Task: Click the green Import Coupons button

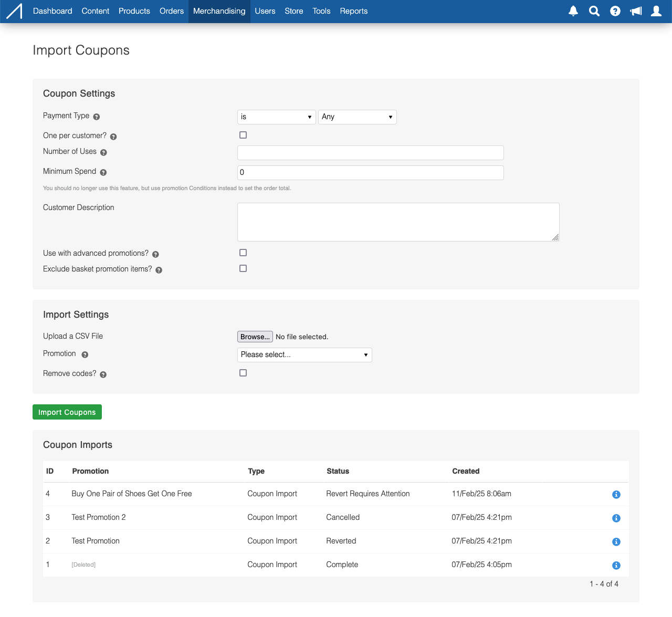Action: [x=67, y=412]
